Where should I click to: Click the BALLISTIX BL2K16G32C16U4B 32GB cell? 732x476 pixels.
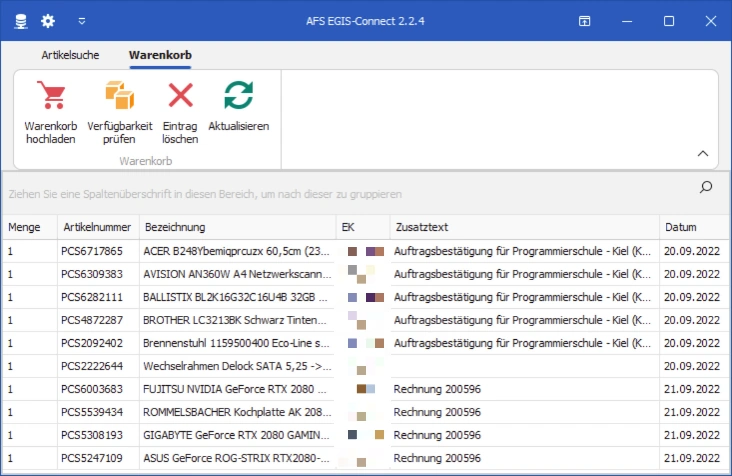tap(237, 297)
